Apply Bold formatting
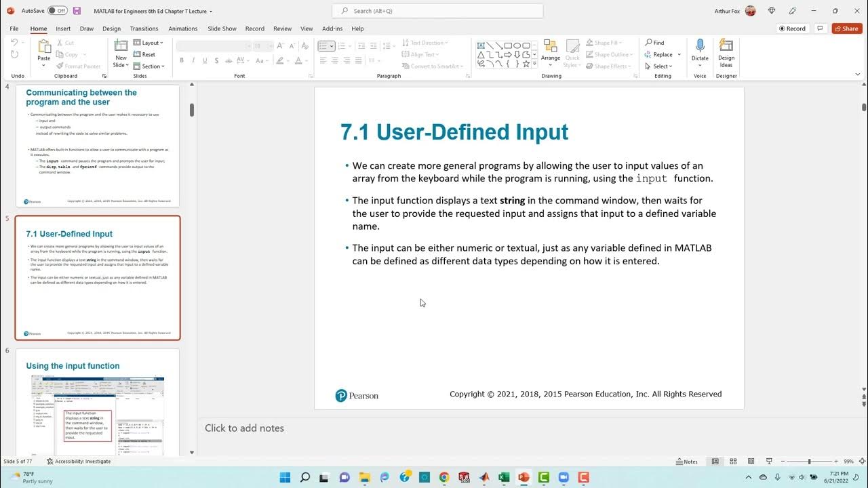Viewport: 868px width, 488px height. 182,60
